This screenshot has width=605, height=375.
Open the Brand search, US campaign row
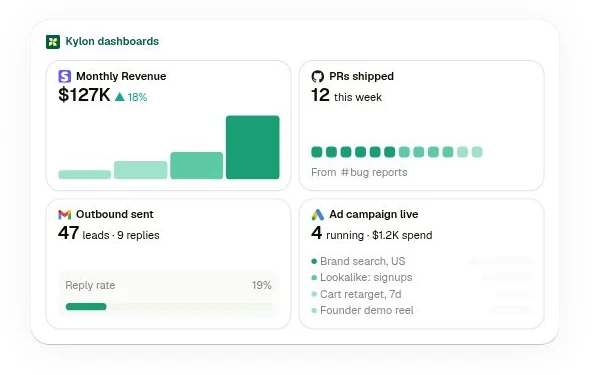[422, 261]
